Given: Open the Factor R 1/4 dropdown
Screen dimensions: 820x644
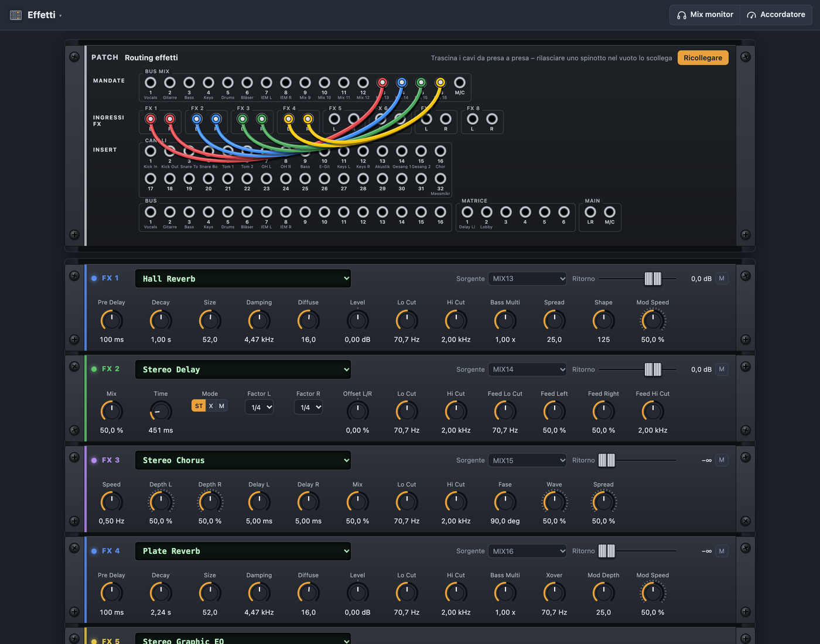Looking at the screenshot, I should (x=309, y=407).
